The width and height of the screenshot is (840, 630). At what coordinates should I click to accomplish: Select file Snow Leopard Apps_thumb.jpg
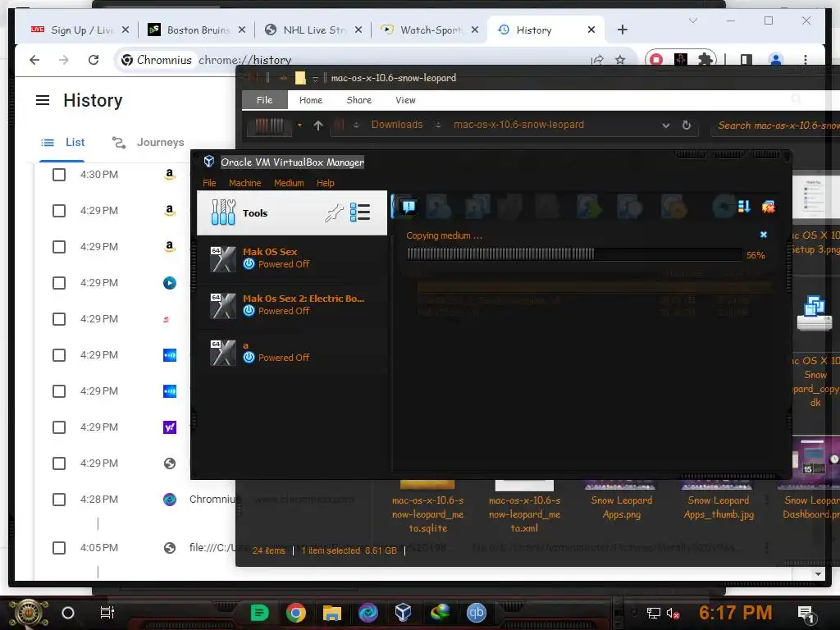tap(719, 501)
